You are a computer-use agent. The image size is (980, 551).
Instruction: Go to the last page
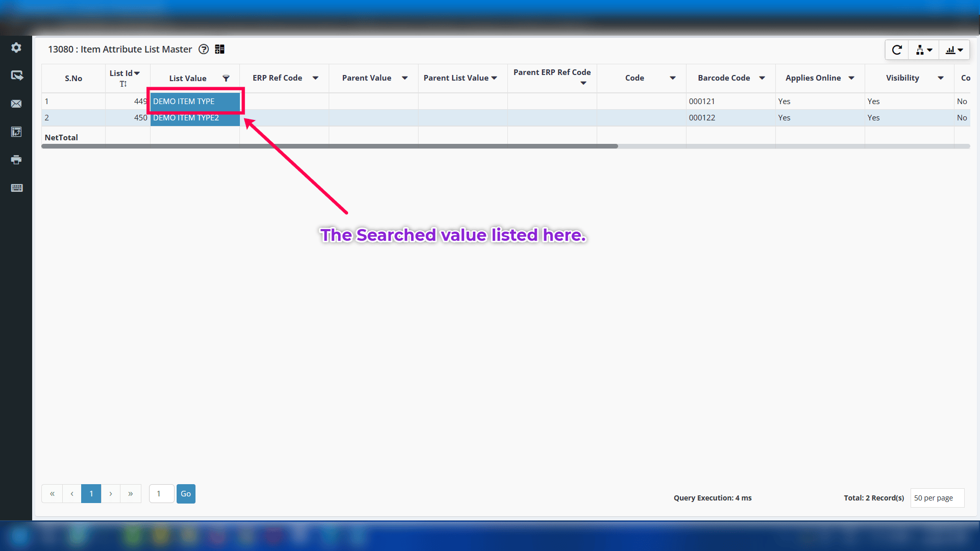point(131,493)
